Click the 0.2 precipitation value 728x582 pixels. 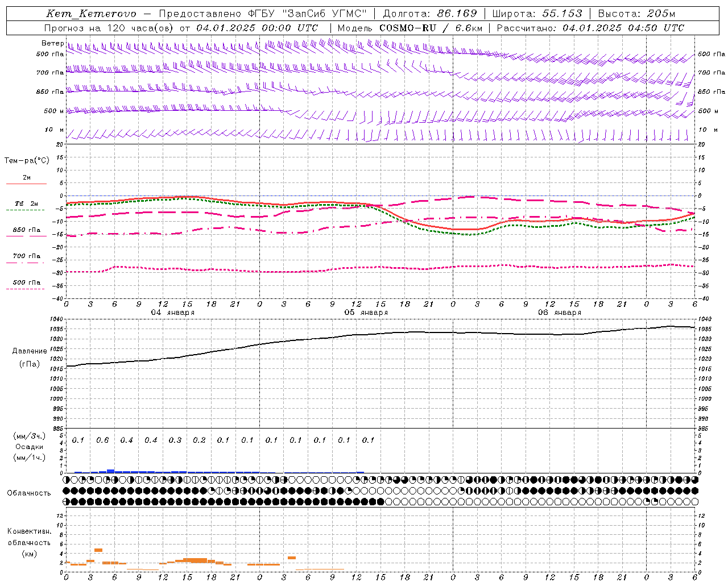pyautogui.click(x=199, y=440)
